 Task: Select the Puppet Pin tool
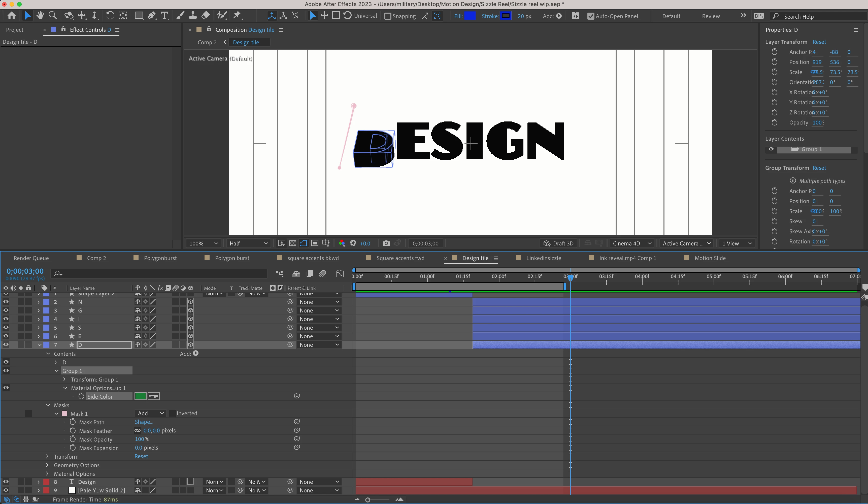237,16
